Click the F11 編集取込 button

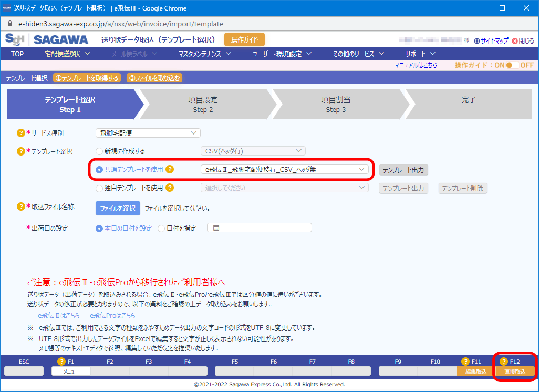476,371
